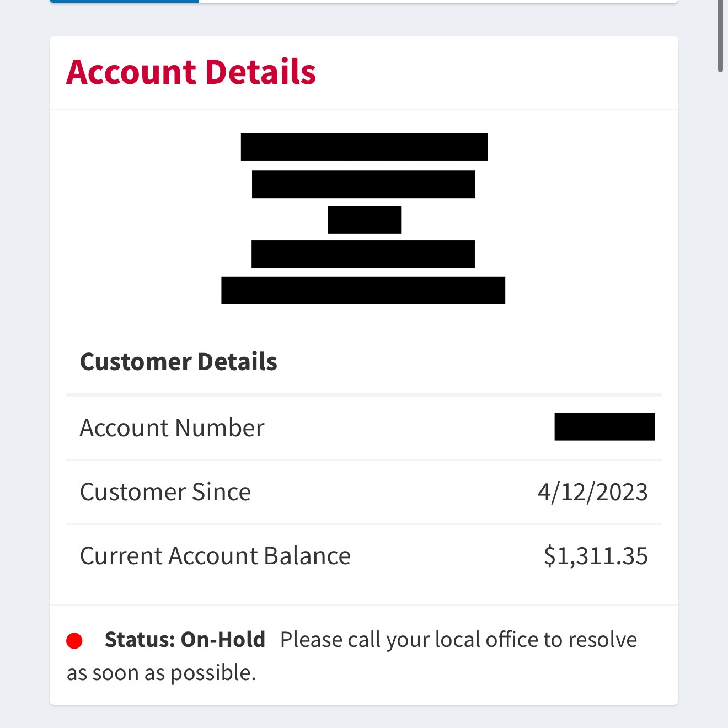
Task: Click the scrollbar thumb at right edge
Action: [x=720, y=36]
